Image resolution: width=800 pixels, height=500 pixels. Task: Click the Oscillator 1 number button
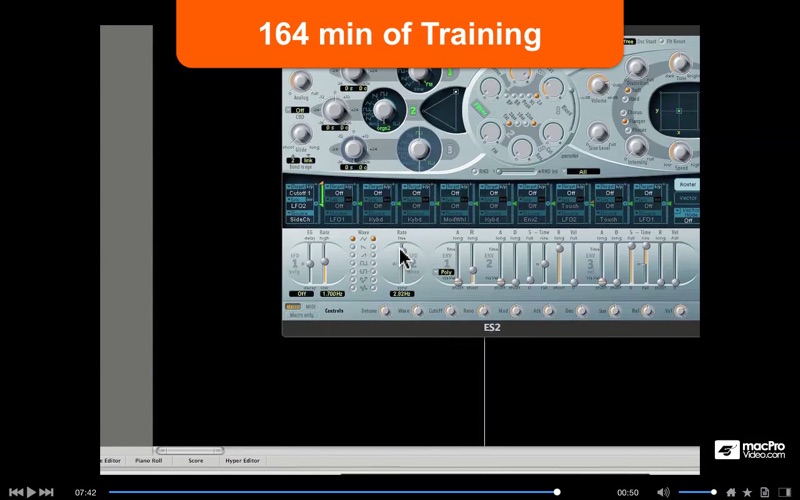point(450,72)
